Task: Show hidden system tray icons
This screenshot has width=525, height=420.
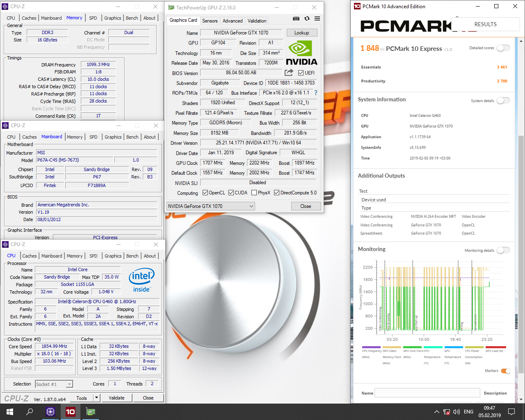Action: pyautogui.click(x=436, y=412)
